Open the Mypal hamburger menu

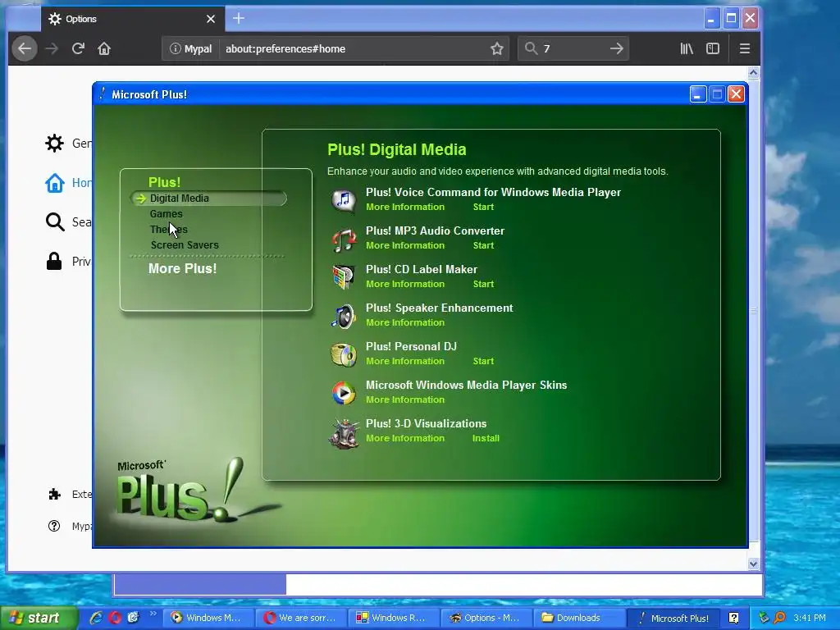click(744, 48)
